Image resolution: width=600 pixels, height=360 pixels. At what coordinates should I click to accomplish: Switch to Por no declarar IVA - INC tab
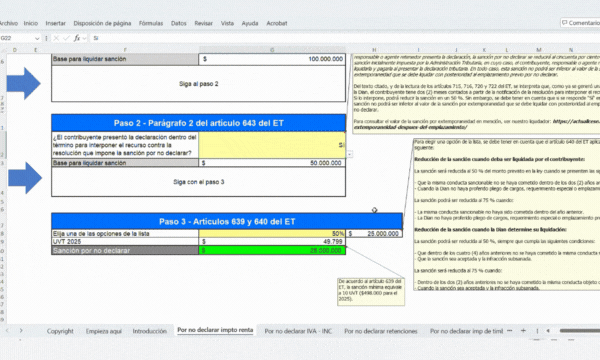coord(298,331)
